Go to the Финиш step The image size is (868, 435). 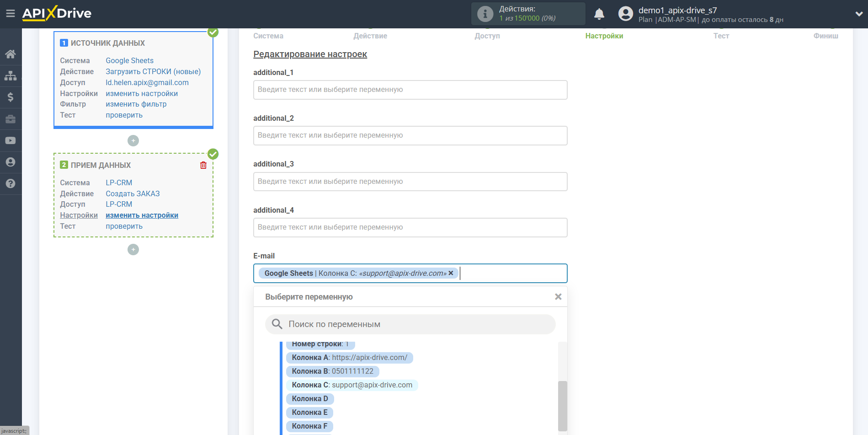click(825, 36)
